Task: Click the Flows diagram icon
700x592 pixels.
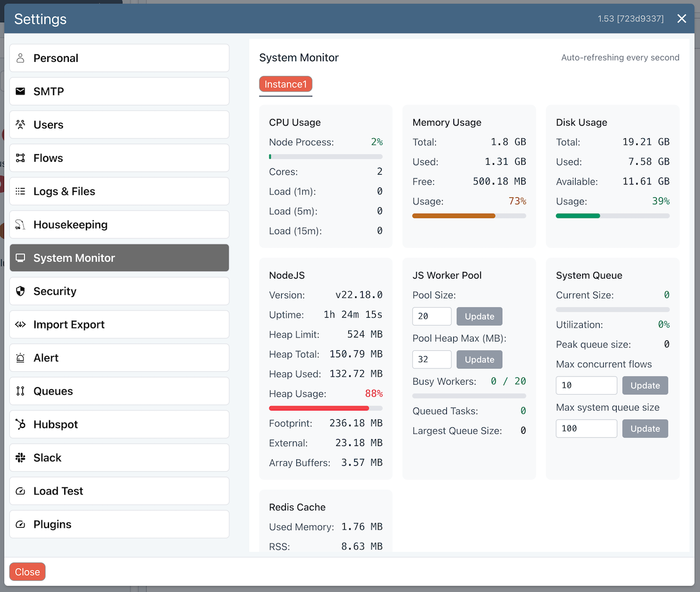Action: 20,158
